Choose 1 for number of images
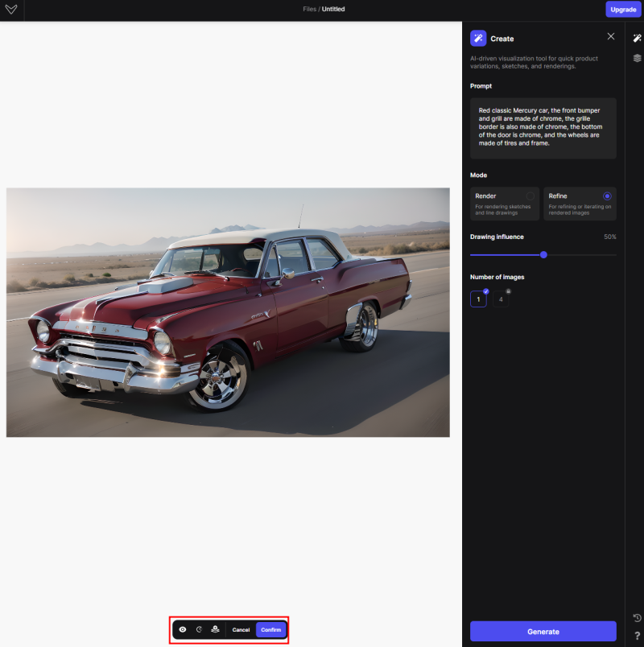The image size is (644, 647). tap(478, 299)
